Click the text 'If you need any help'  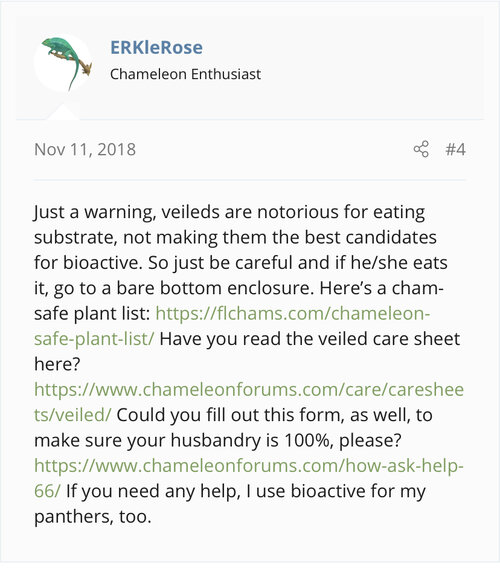coord(153,491)
